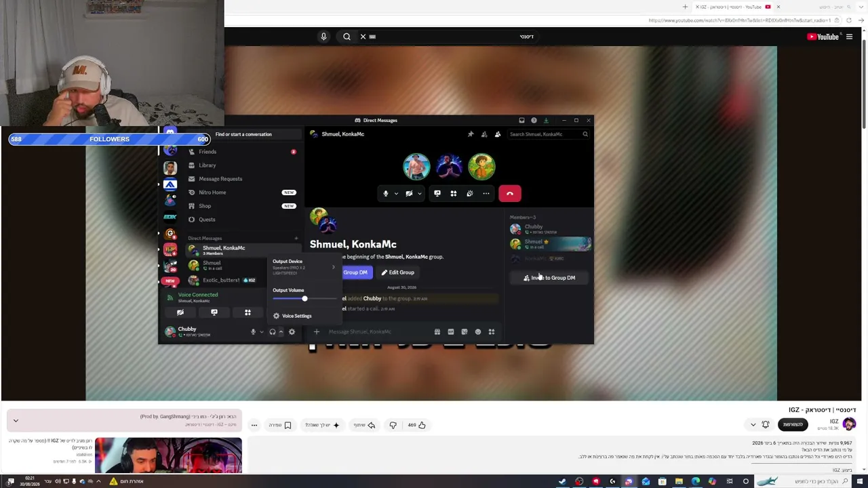Viewport: 868px width, 488px height.
Task: Subscribe to the IGZ channel
Action: pyautogui.click(x=793, y=425)
